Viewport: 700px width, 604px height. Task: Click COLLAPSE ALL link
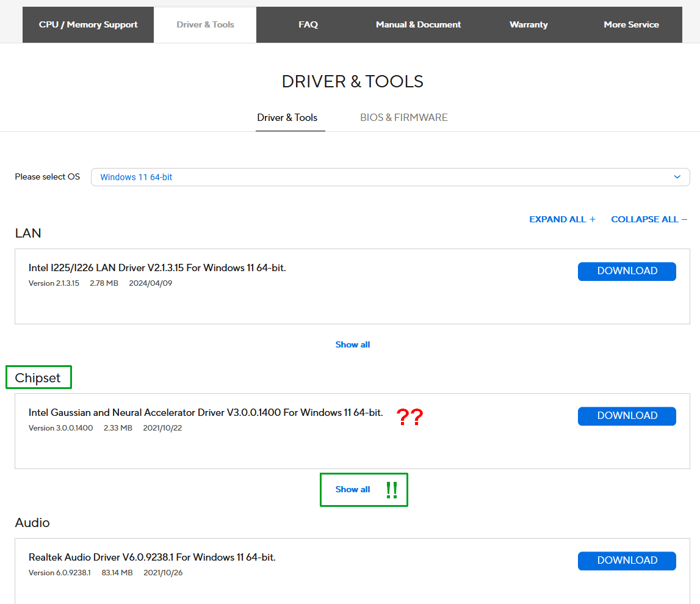coord(649,219)
